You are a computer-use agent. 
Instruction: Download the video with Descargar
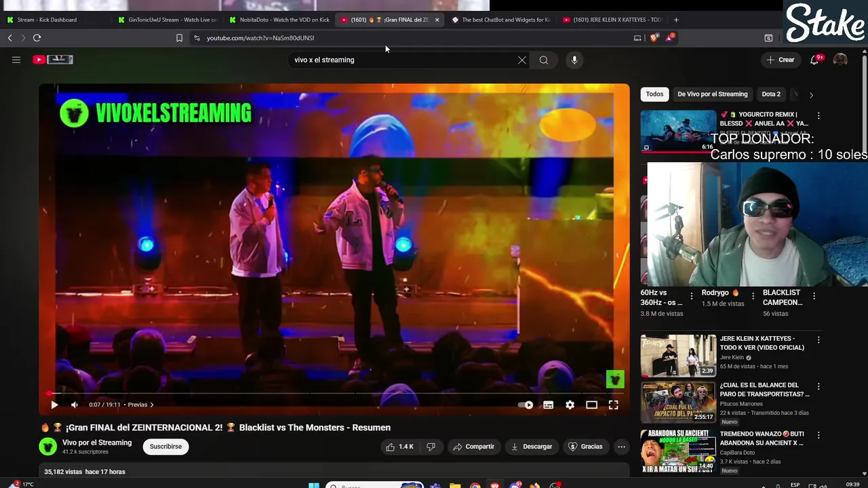point(531,447)
